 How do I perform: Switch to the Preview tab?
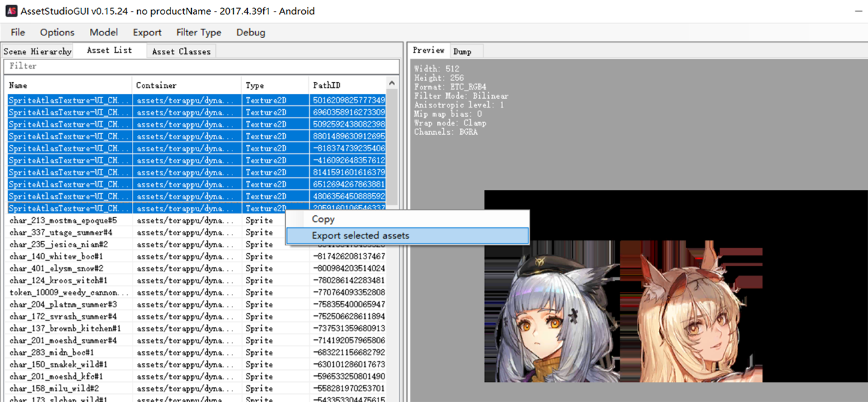[428, 50]
